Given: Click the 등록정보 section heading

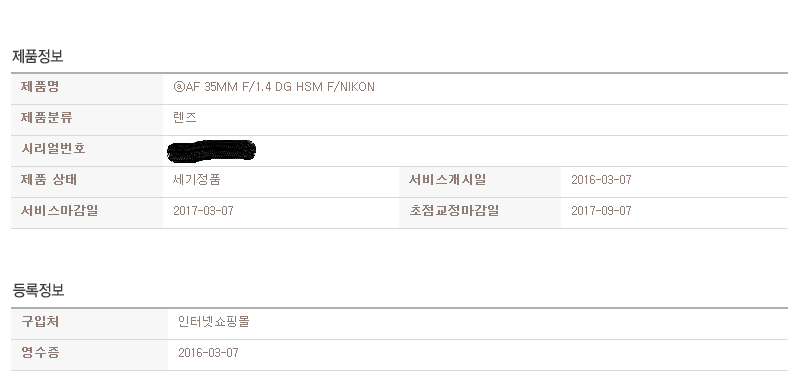Looking at the screenshot, I should pyautogui.click(x=38, y=291).
